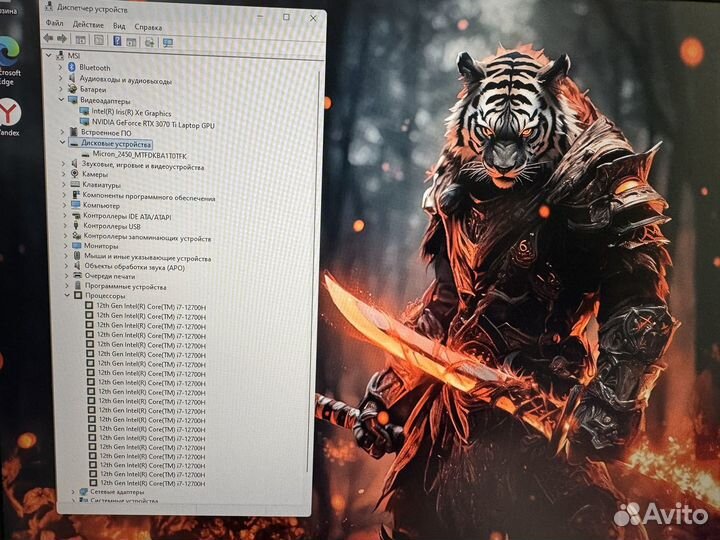Screen dimensions: 720x540
Task: Click the display icon beside Мониторы
Action: point(77,246)
